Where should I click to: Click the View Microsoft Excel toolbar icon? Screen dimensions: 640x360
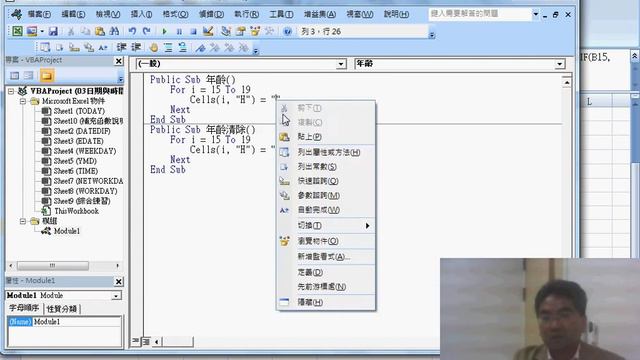click(x=17, y=31)
